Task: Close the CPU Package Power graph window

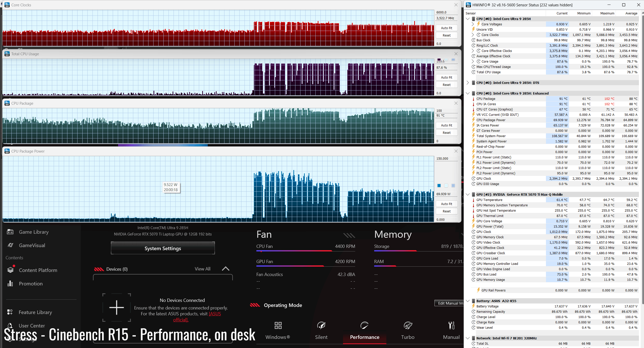Action: 456,151
